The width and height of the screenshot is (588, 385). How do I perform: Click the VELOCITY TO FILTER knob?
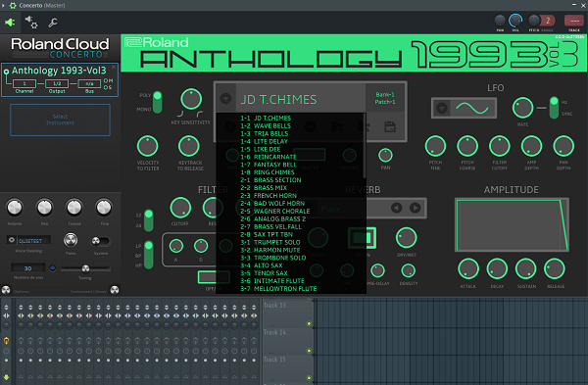click(148, 146)
